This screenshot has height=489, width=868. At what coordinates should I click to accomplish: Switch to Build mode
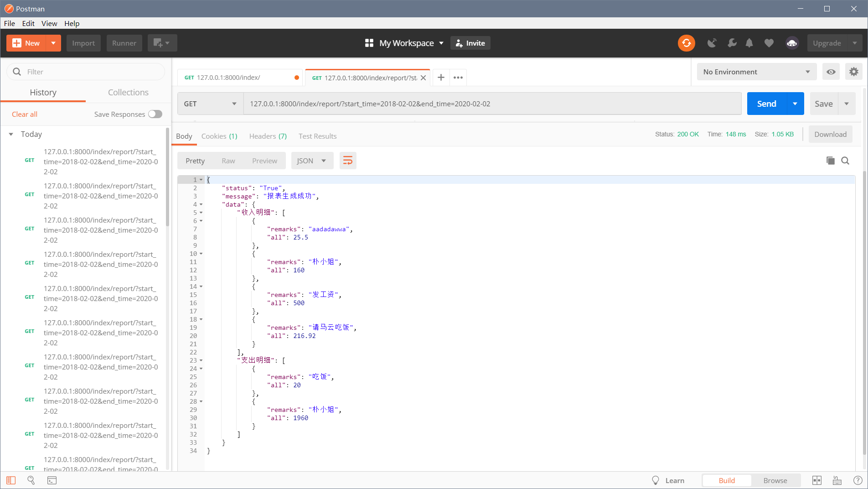point(727,480)
